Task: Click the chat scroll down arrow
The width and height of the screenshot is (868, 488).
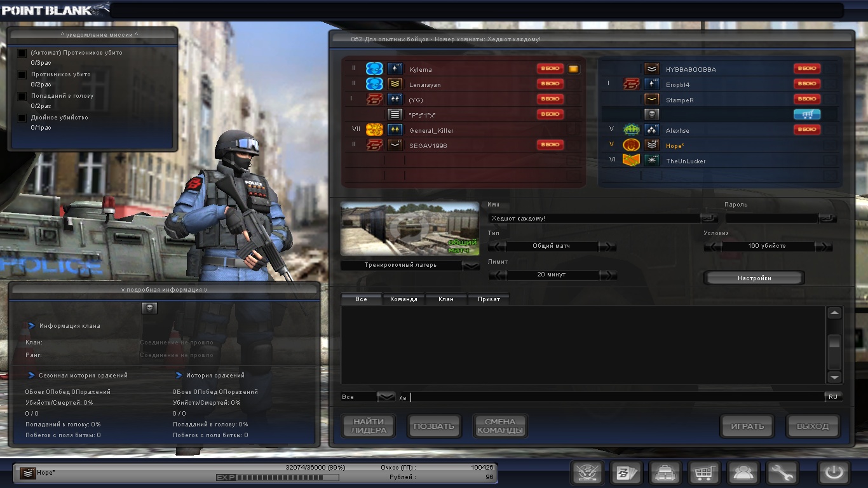Action: [x=834, y=377]
